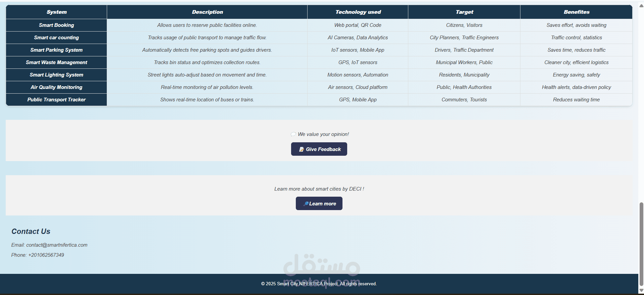Click the 'Traffic control, statistics' cell
This screenshot has height=295, width=644.
click(577, 38)
